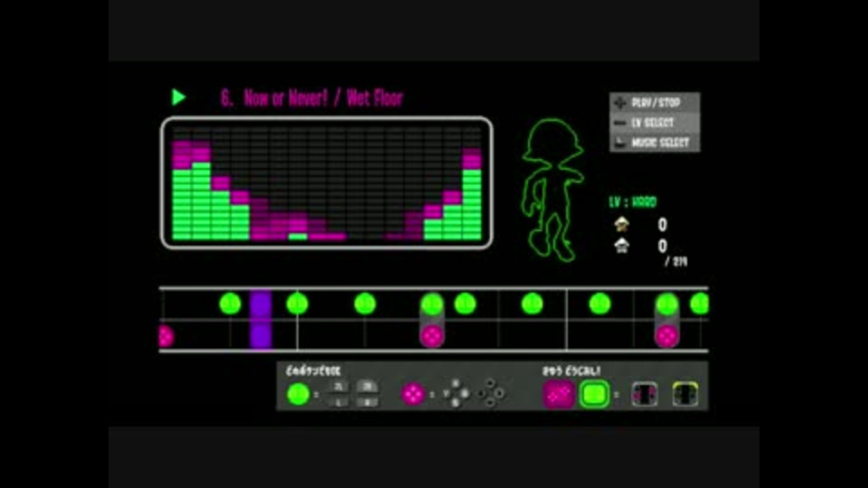The image size is (868, 488).
Task: Click the d-pad icon beside PLAY/STOP
Action: (x=620, y=103)
